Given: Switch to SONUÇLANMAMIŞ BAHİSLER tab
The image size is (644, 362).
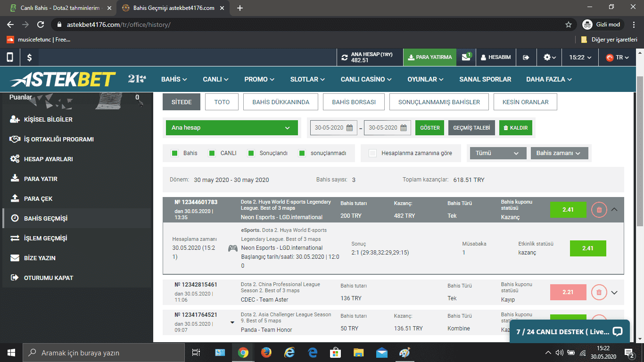Looking at the screenshot, I should [x=439, y=102].
